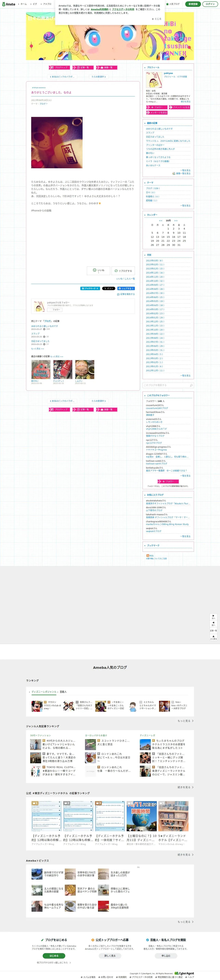Open the スパムを報告 footer link
This screenshot has width=220, height=980.
point(89,977)
